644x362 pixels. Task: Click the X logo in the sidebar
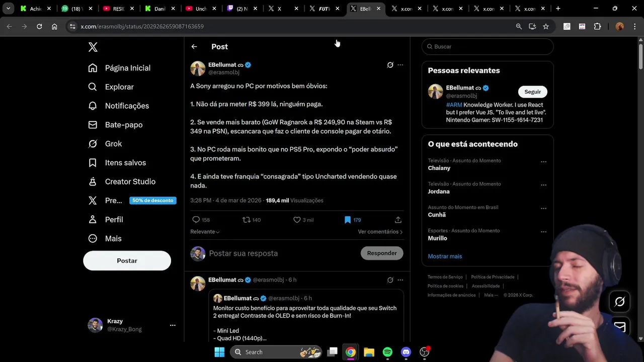click(x=93, y=47)
